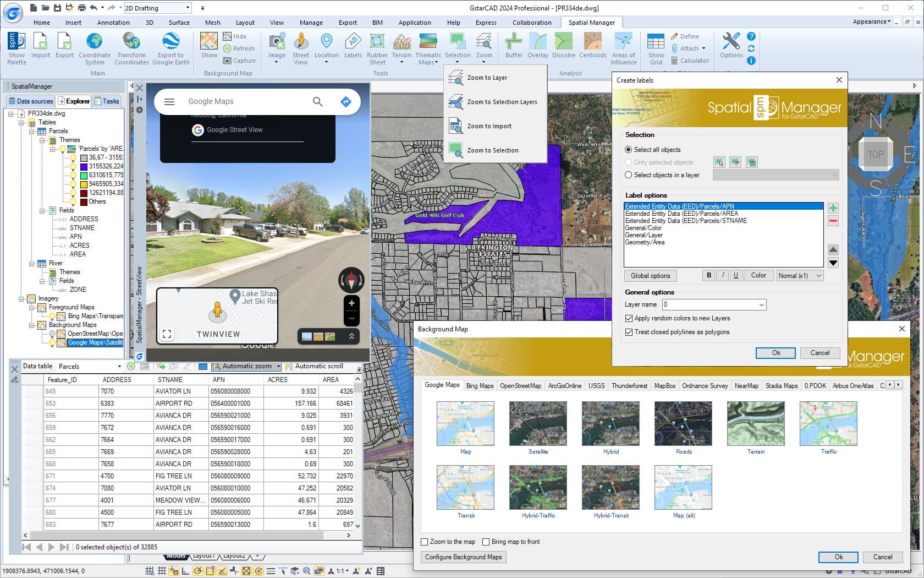Open the 2D Drafting workspace dropdown
The width and height of the screenshot is (924, 578).
pos(157,8)
